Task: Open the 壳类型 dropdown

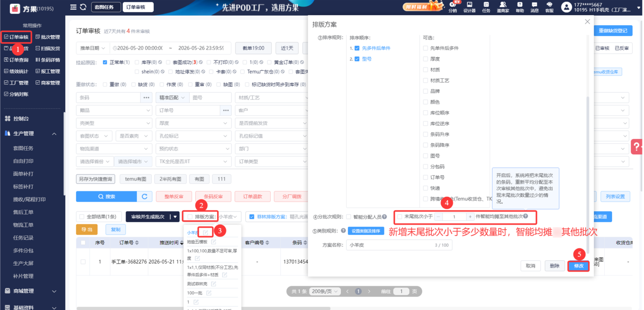Action: pos(114,123)
